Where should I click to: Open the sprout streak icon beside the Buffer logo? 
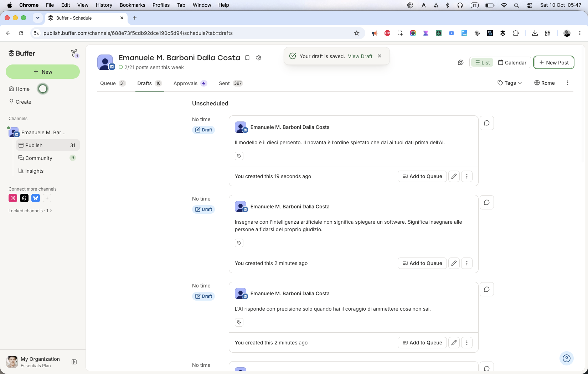pos(74,53)
